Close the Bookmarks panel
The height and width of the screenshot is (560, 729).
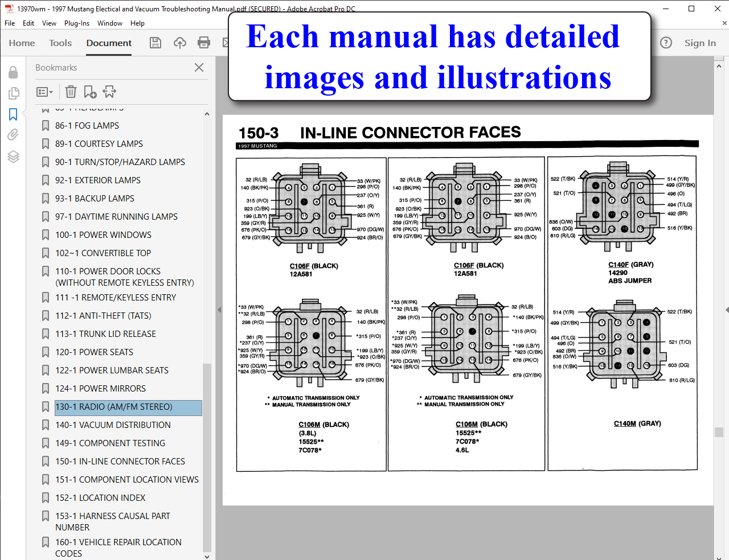[x=199, y=67]
